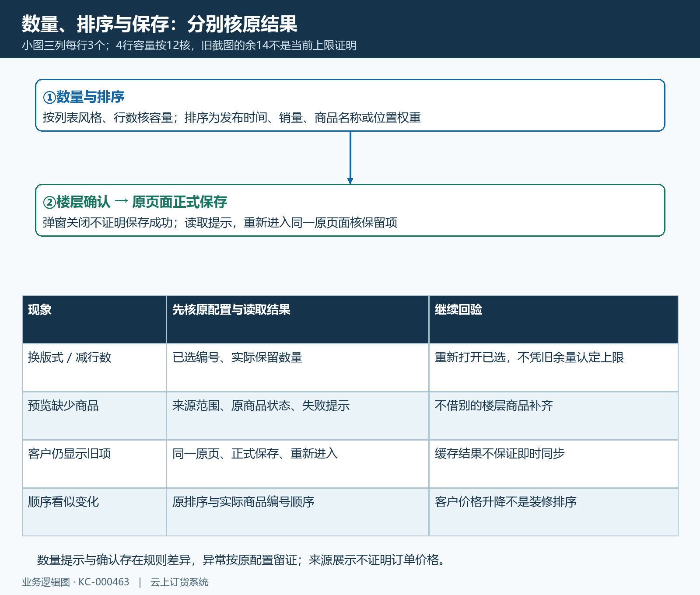Screen dimensions: 700x595
Task: Select the "换版式 / 减行数" cell
Action: pos(94,368)
